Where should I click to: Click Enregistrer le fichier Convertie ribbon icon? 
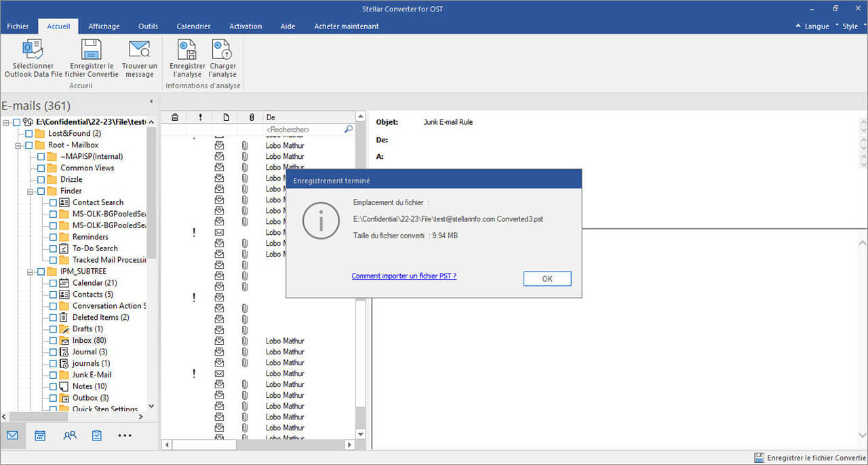pyautogui.click(x=91, y=50)
